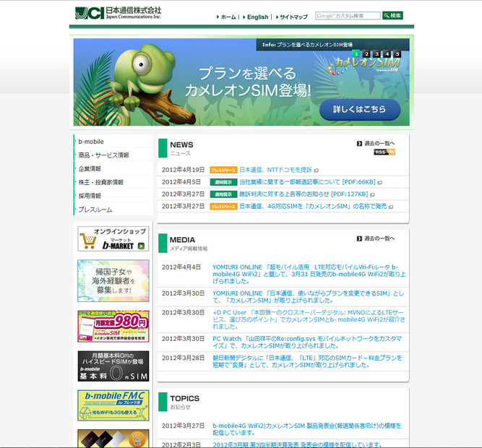The image size is (482, 448).
Task: Open 当社業績に関する一部報道記事について PDF link
Action: [x=307, y=182]
